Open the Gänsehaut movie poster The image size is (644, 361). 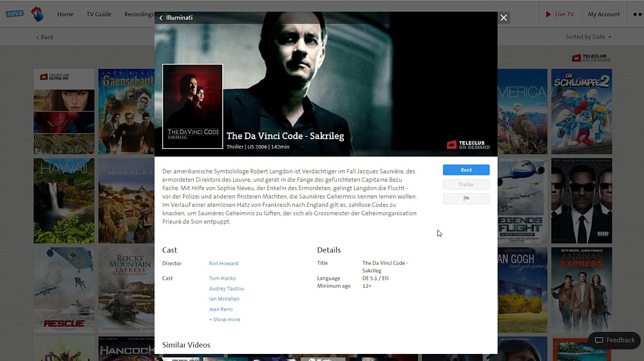(x=126, y=112)
